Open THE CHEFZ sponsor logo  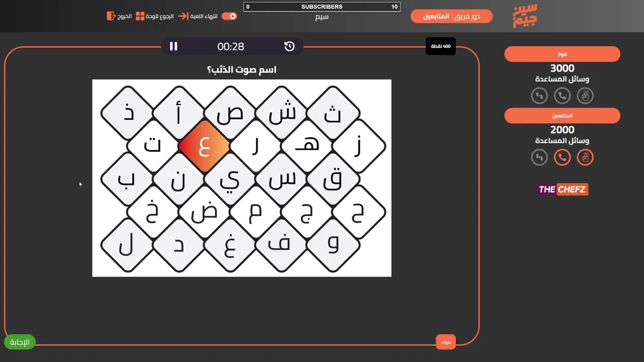click(x=562, y=190)
